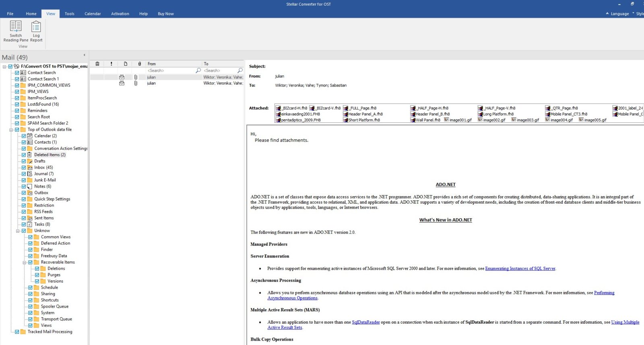Screen dimensions: 644x345
Task: Click the importance exclamation column header icon
Action: (x=111, y=64)
